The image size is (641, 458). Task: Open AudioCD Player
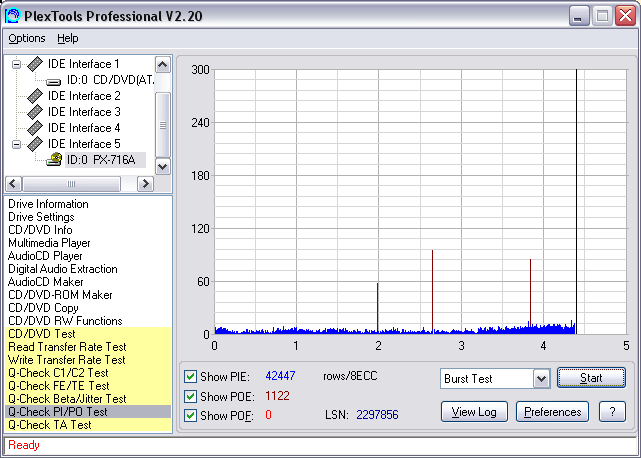[x=45, y=256]
